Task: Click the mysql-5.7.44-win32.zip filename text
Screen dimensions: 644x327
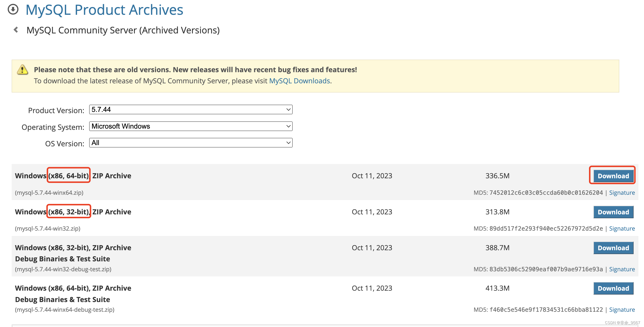Action: coord(47,228)
